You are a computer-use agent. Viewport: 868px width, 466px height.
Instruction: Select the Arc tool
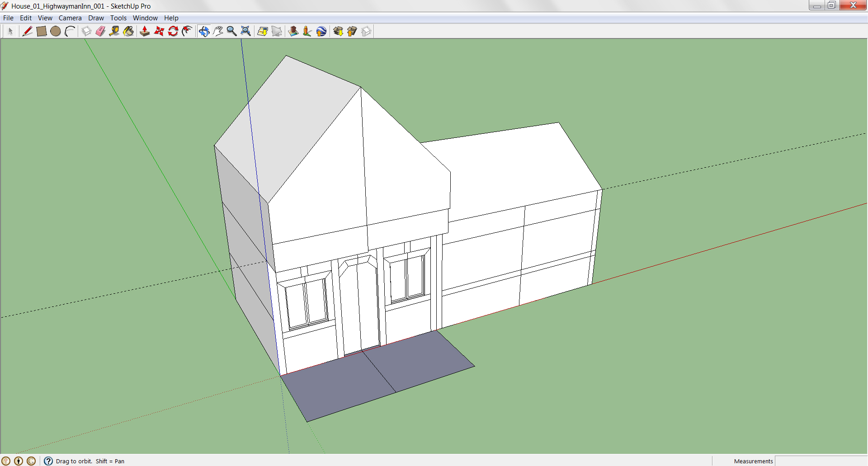70,31
